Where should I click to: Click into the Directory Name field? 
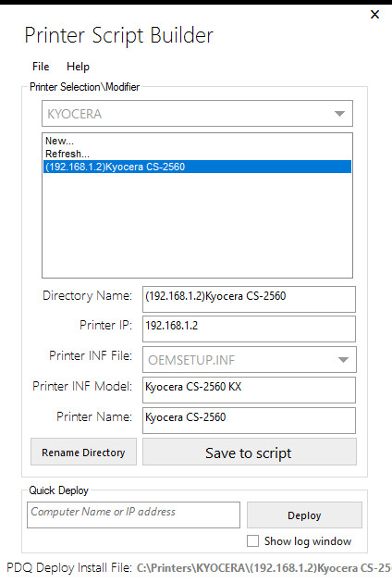click(249, 299)
